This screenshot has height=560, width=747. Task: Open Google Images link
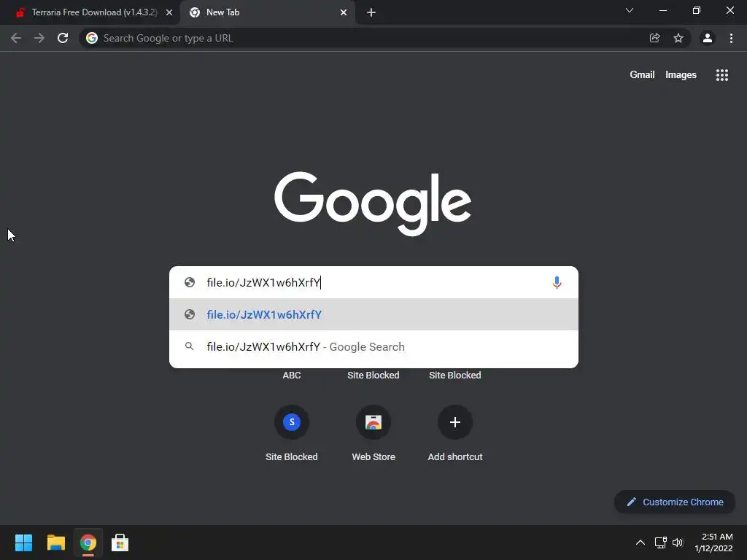pos(681,75)
